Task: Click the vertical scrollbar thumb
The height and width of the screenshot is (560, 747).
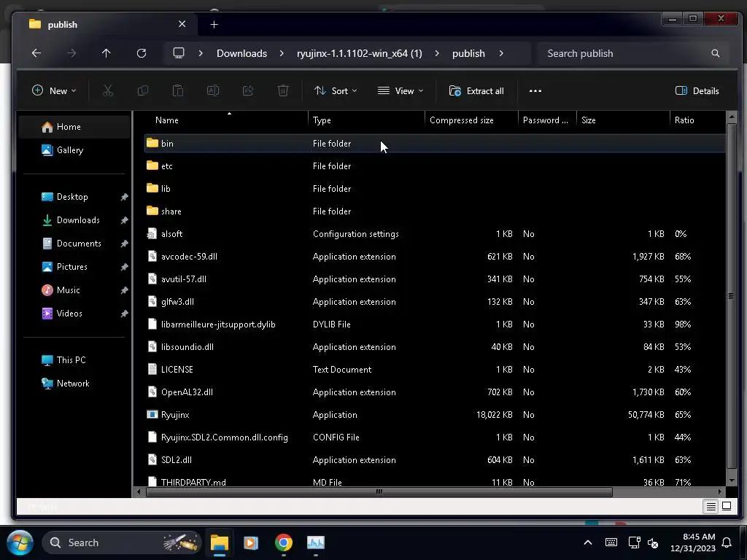Action: 731,296
